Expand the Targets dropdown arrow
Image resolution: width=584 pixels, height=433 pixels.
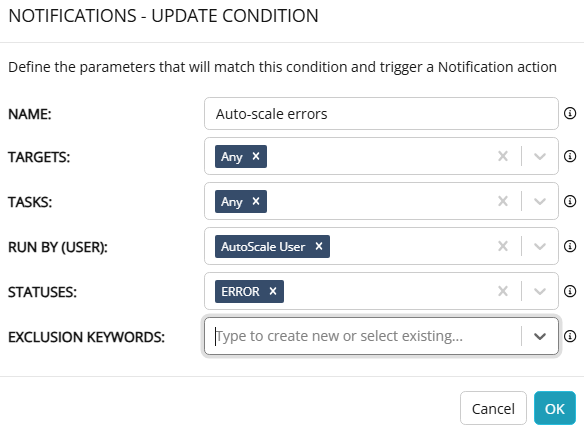pos(540,156)
